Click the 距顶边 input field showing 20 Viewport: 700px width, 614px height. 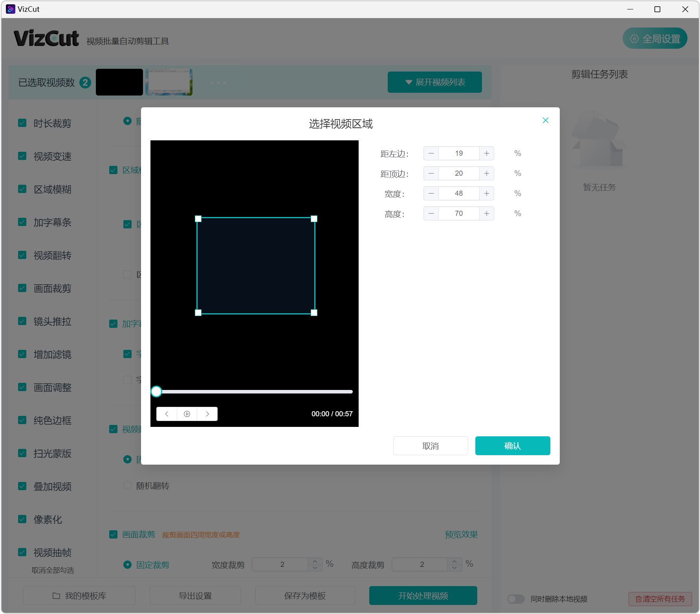coord(459,173)
